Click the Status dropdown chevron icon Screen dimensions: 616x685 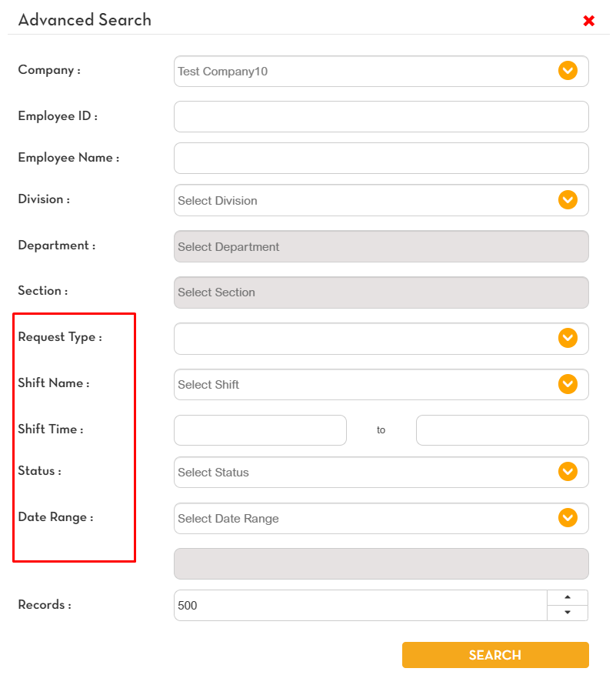click(568, 472)
